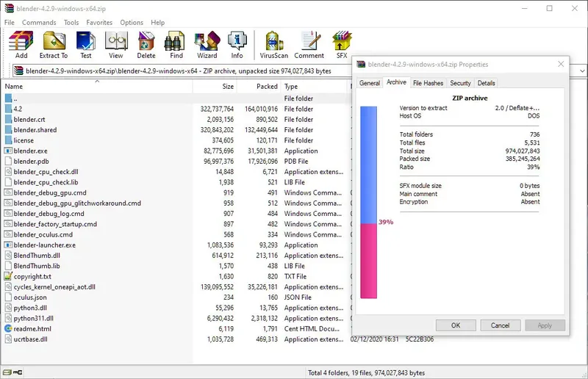Click the pink portion of the ratio bar
The image size is (588, 379).
point(369,261)
